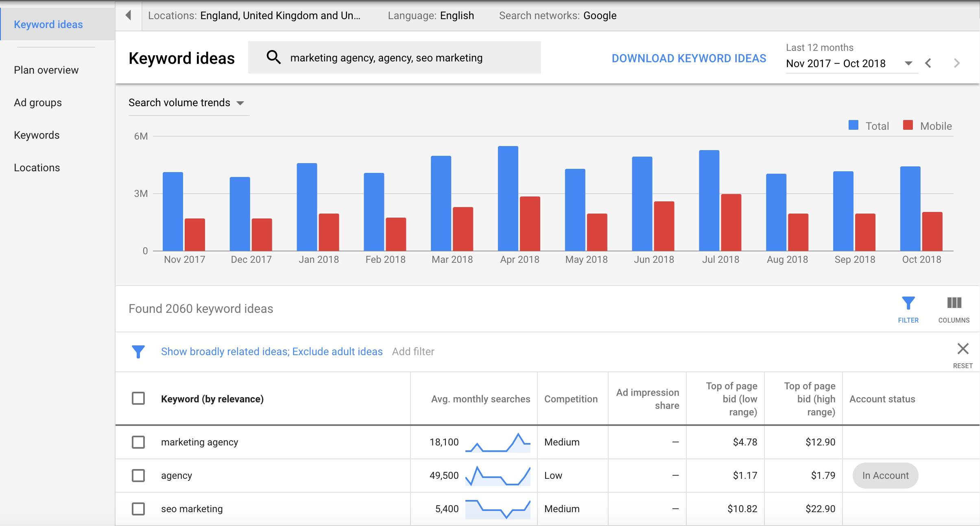Click the Filter icon to filter keywords

coord(908,303)
